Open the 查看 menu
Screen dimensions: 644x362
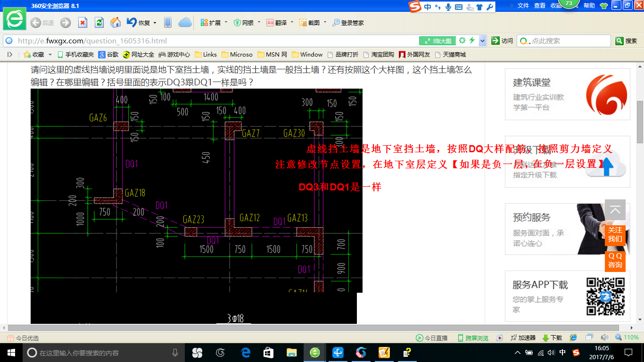click(540, 6)
